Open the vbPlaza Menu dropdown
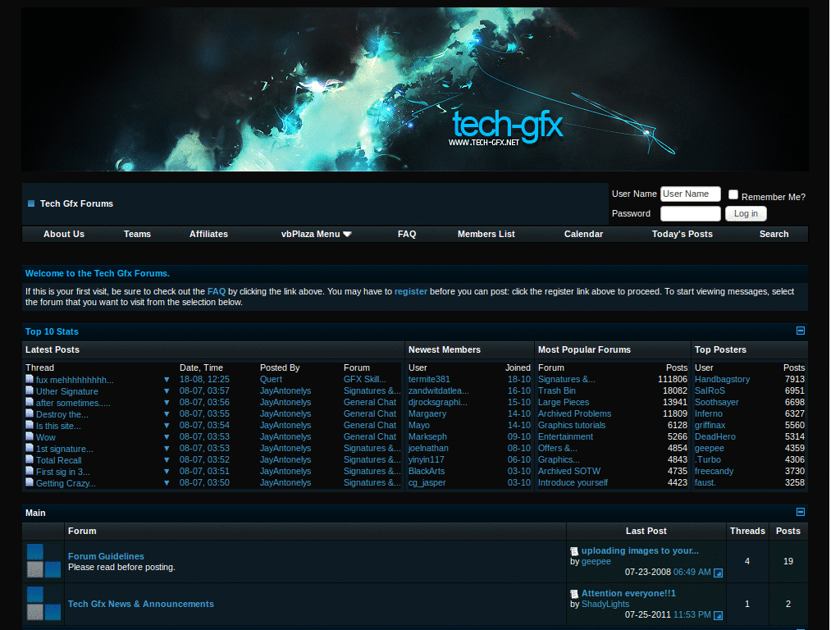 316,234
